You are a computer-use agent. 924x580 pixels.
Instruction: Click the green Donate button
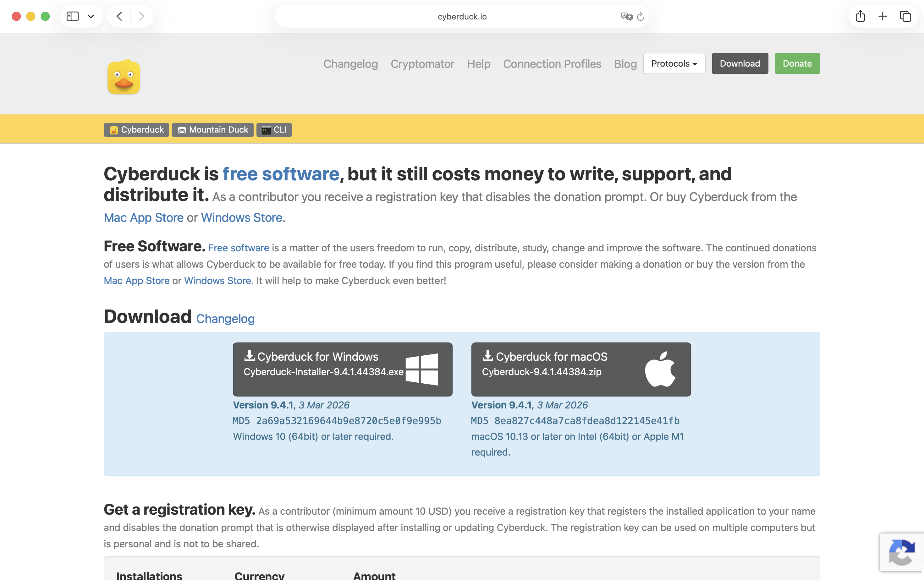point(797,63)
